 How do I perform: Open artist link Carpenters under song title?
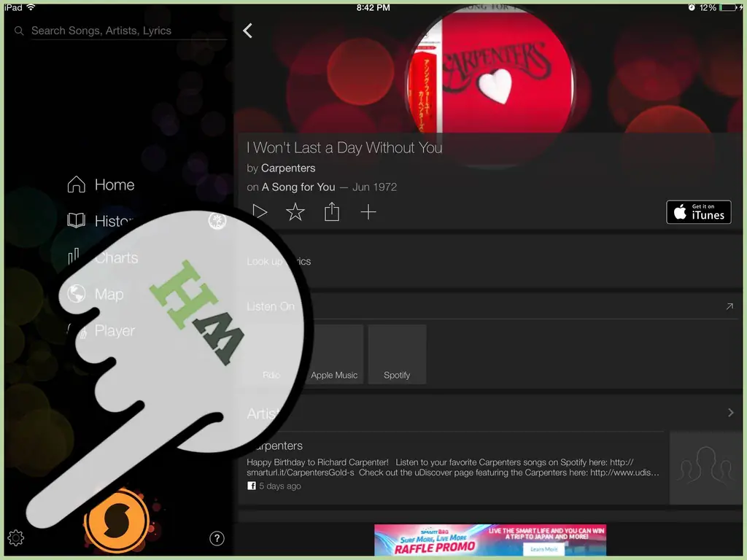tap(288, 168)
